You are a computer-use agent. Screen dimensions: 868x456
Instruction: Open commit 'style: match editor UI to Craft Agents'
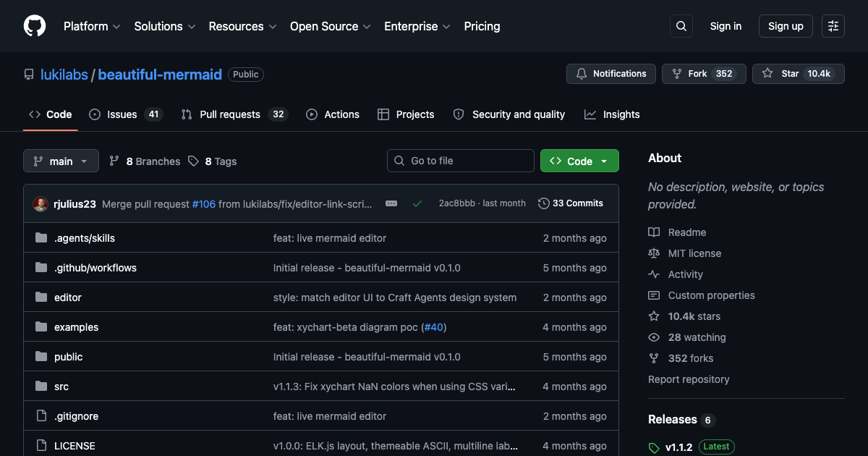point(395,297)
